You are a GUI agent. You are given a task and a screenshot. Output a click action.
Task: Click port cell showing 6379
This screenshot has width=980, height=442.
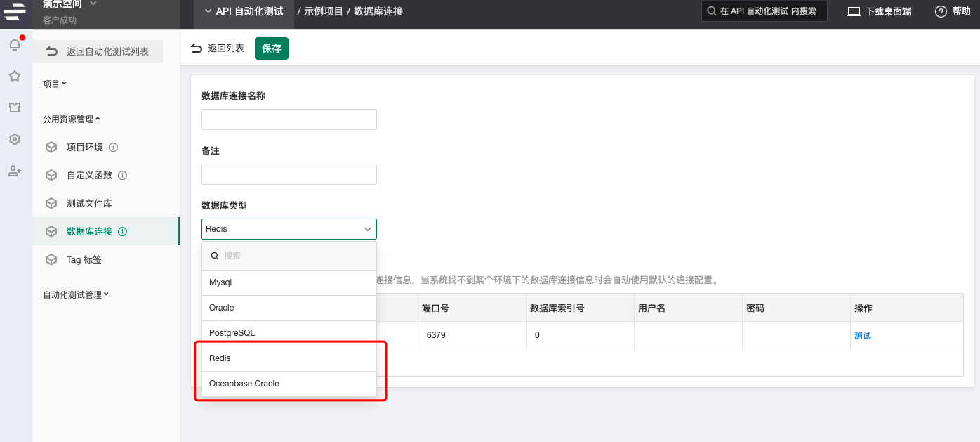coord(470,335)
